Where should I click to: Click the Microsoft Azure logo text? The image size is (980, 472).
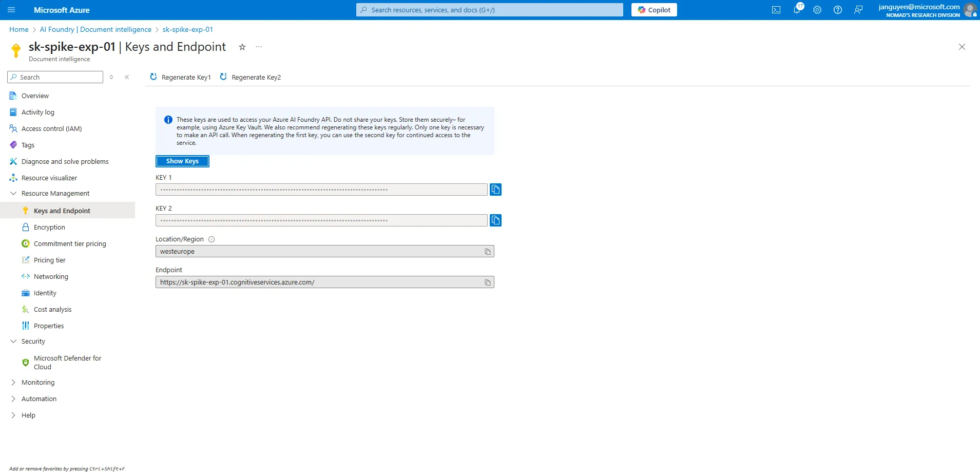(62, 10)
